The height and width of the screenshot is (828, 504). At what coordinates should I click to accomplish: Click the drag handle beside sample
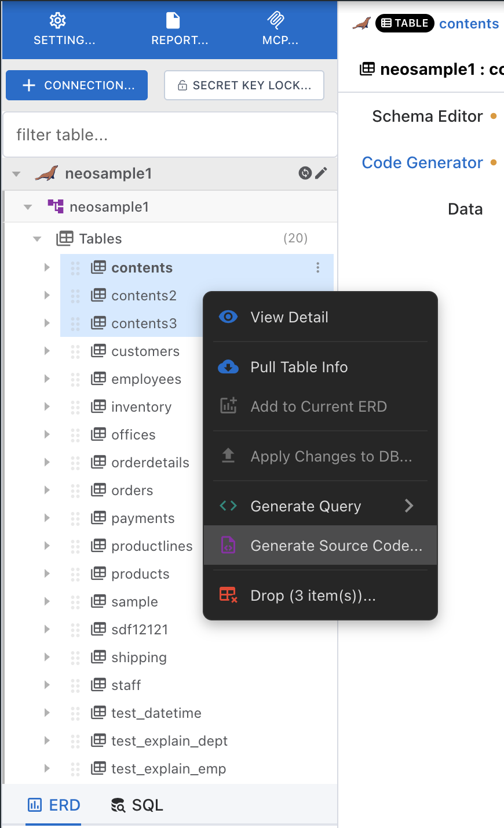(x=75, y=602)
